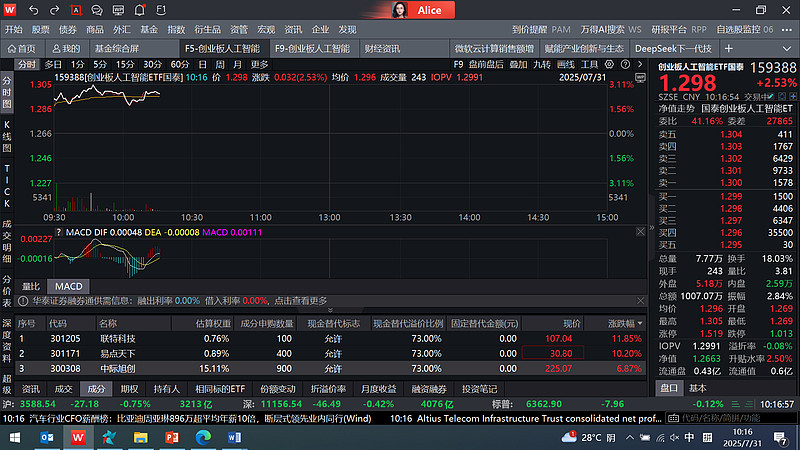The width and height of the screenshot is (800, 450).
Task: Open the 涨跌幅 column sort dropdown
Action: click(640, 323)
